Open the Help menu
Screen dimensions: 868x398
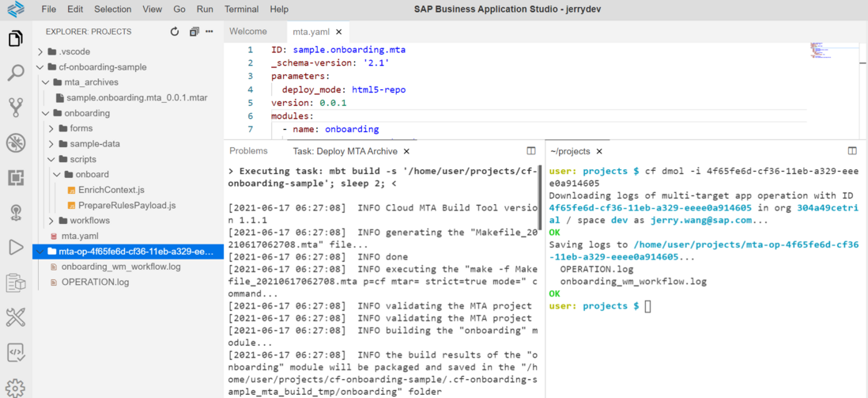pyautogui.click(x=279, y=9)
